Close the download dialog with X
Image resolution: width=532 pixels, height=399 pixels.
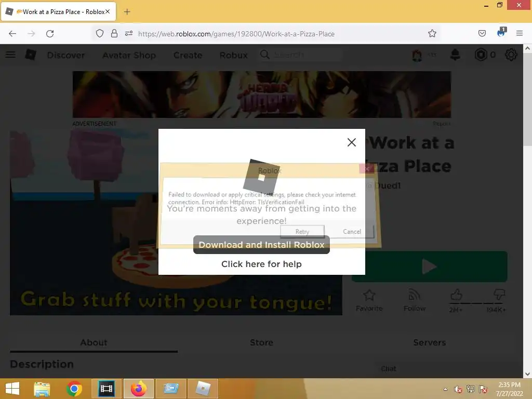[x=352, y=142]
